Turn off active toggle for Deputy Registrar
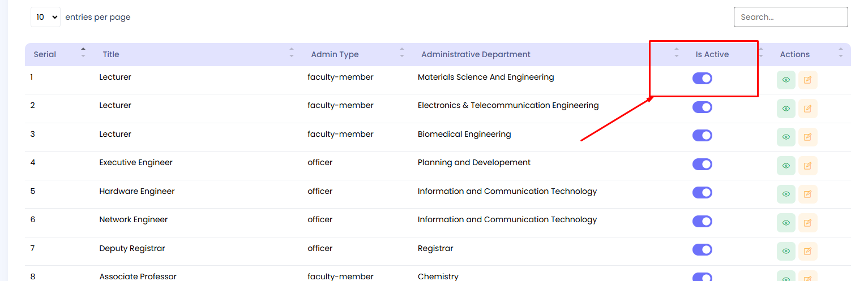 [x=702, y=249]
